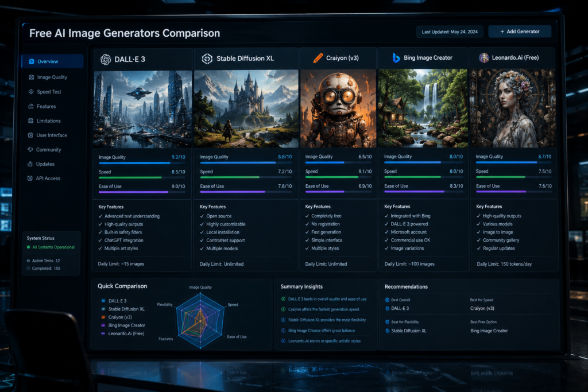Open the Community page

click(48, 150)
